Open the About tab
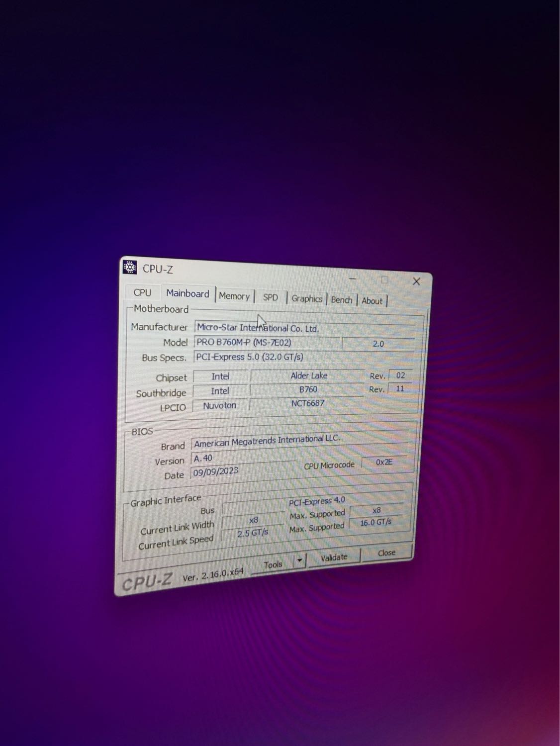The image size is (560, 746). (372, 301)
